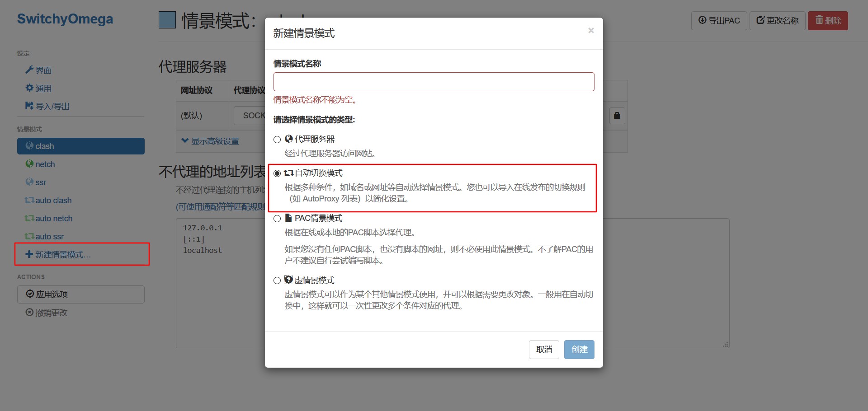Click the green globe icon of netch

pos(29,164)
